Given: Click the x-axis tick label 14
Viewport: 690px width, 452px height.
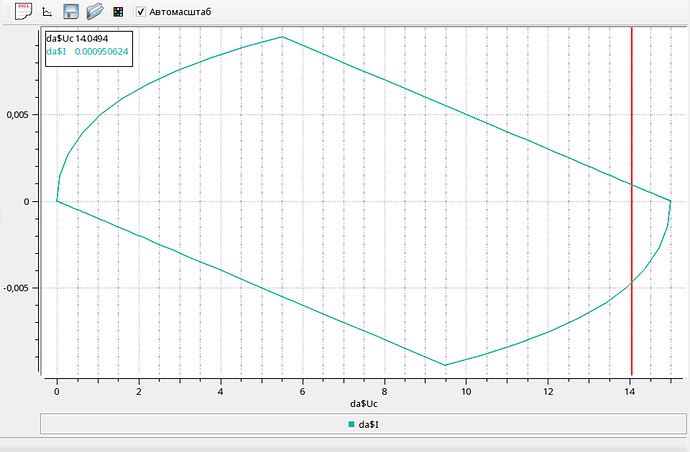Looking at the screenshot, I should click(x=630, y=391).
